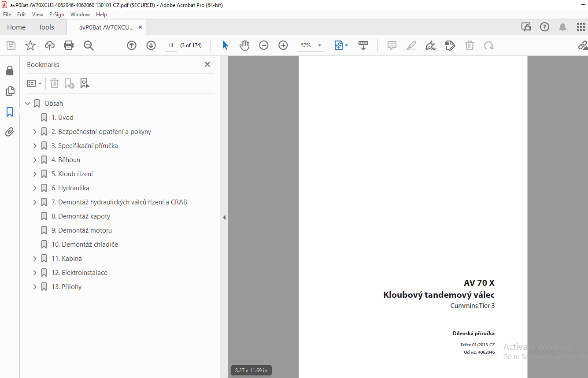The width and height of the screenshot is (588, 378).
Task: Open the Edit menu
Action: [22, 15]
